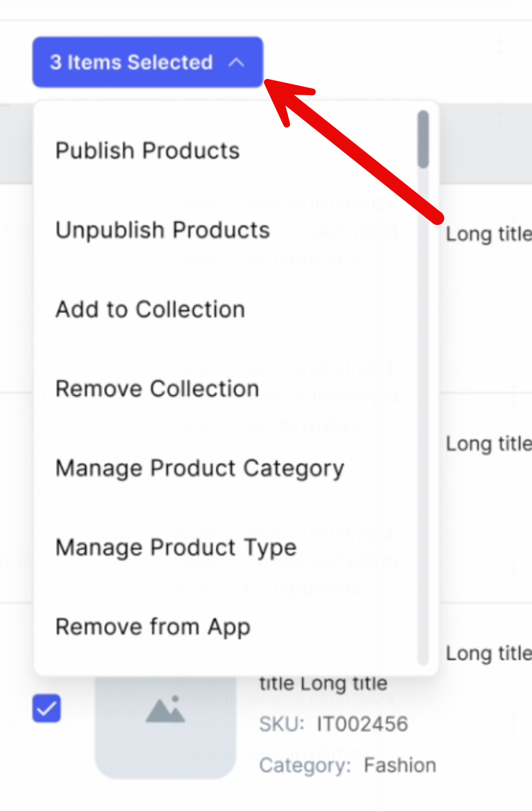Click the Fashion category value
The image size is (532, 811).
400,765
